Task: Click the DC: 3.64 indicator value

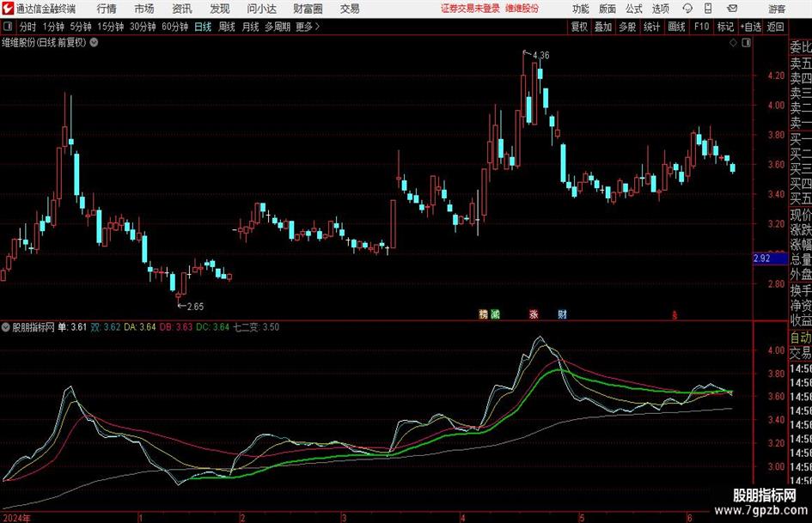Action: pyautogui.click(x=213, y=326)
